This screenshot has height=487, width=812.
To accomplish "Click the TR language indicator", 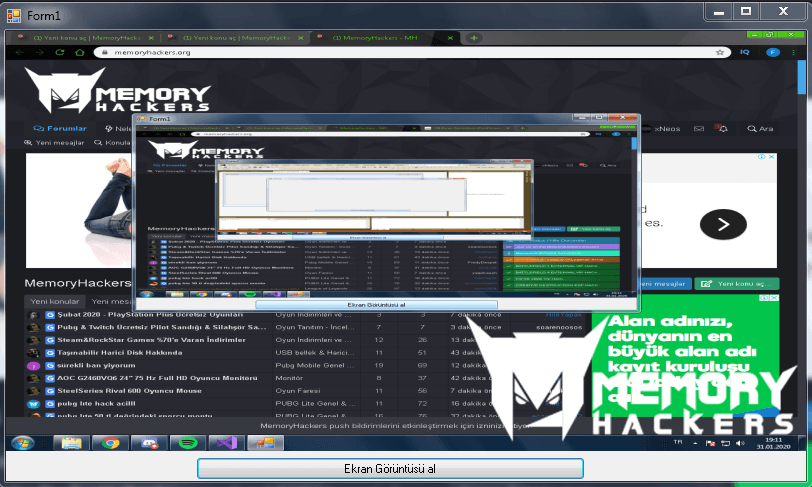I will [x=678, y=442].
